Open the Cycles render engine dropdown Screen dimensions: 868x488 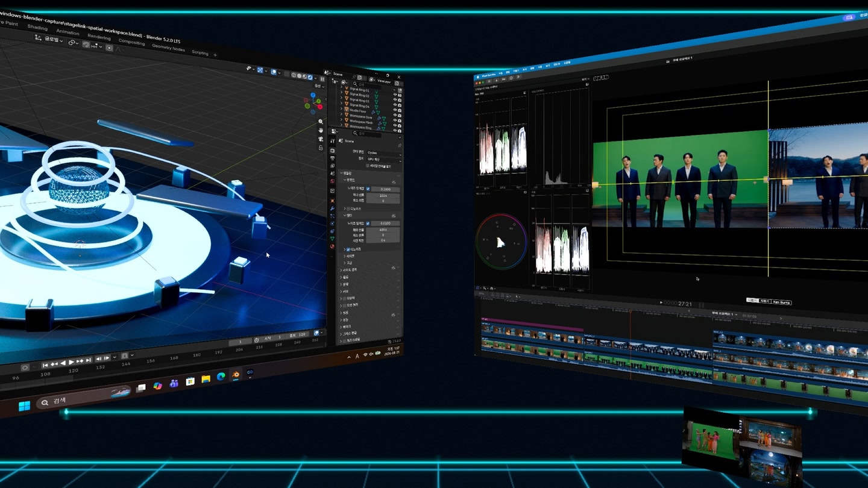coord(384,153)
